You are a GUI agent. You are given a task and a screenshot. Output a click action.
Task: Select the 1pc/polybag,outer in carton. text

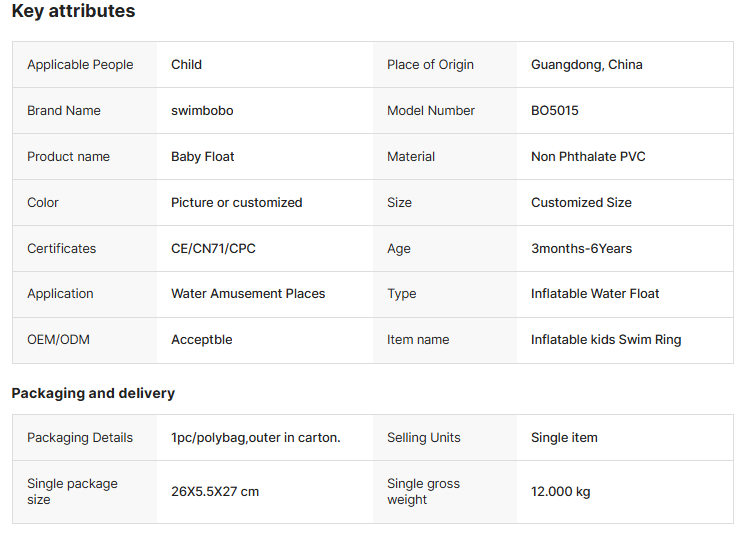(x=255, y=438)
